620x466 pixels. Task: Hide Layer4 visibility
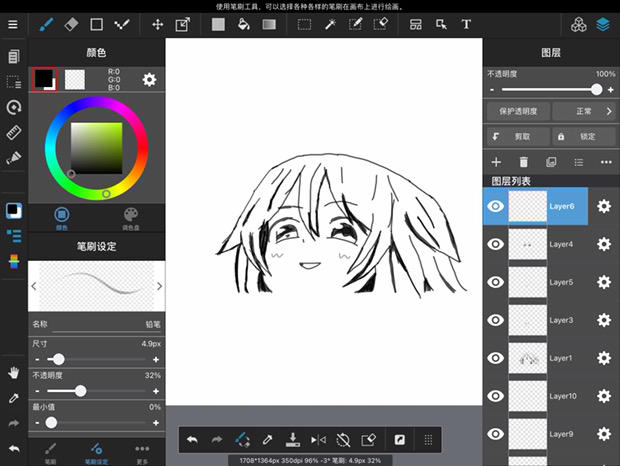pos(495,244)
